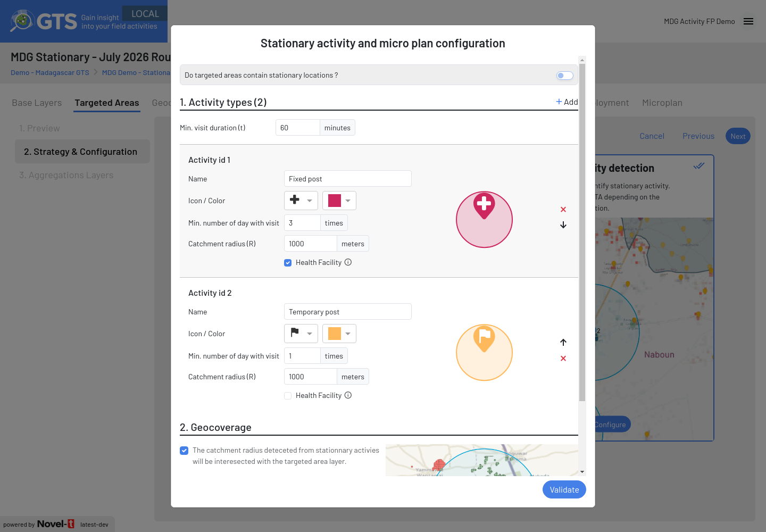
Task: Move Activity id 1 down with arrow
Action: [563, 225]
